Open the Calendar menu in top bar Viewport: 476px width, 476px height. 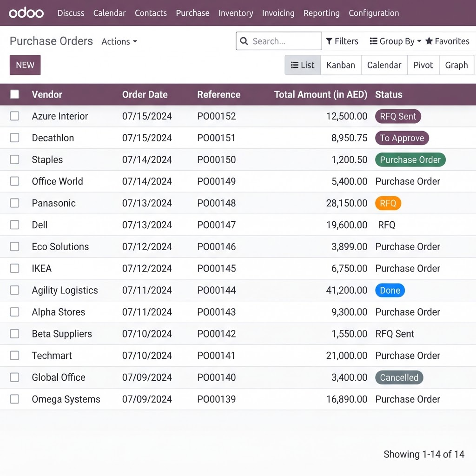point(110,13)
